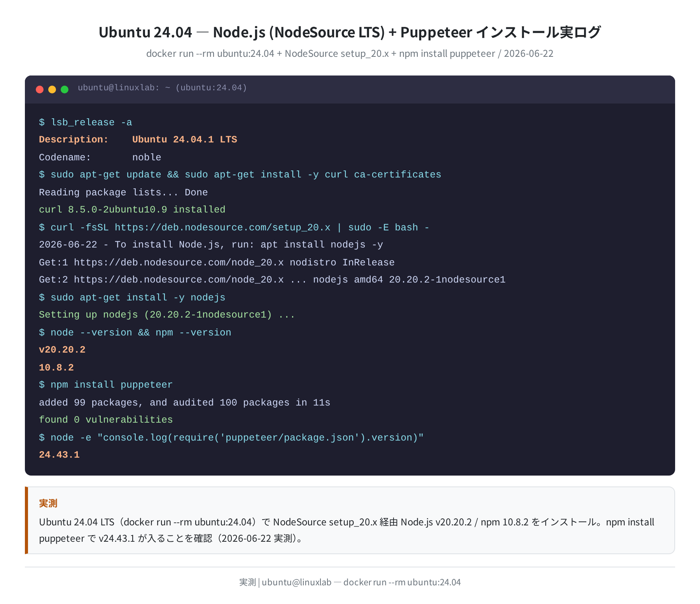Click the npm version output 10.8.2

(56, 367)
